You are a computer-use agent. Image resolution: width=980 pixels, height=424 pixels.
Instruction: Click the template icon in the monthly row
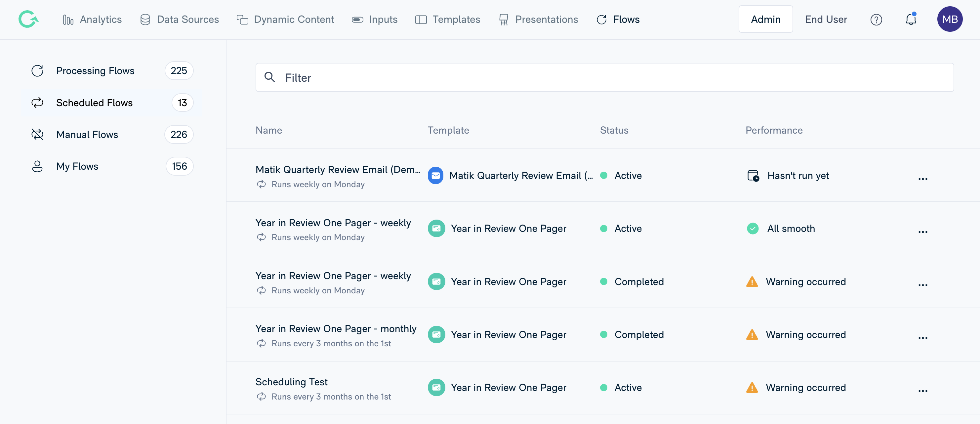click(436, 335)
